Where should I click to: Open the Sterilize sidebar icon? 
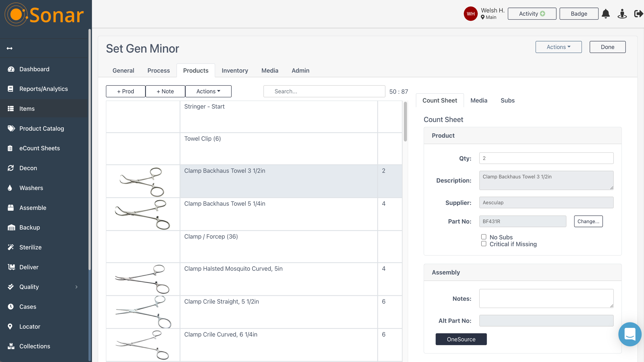(x=11, y=247)
